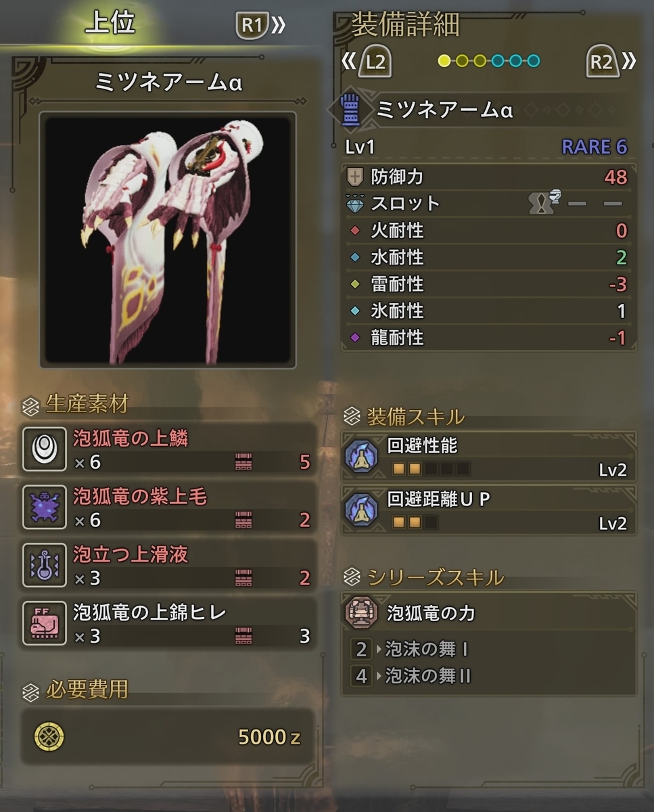Select the 泡狐竜の上錦ヒレ fin material icon

pyautogui.click(x=45, y=623)
